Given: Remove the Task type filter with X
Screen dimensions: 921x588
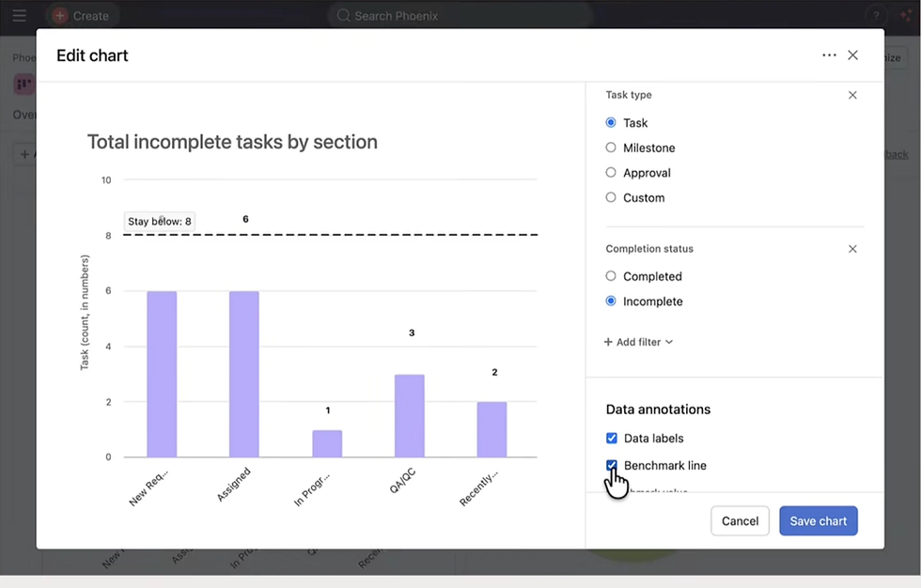Looking at the screenshot, I should (x=852, y=95).
